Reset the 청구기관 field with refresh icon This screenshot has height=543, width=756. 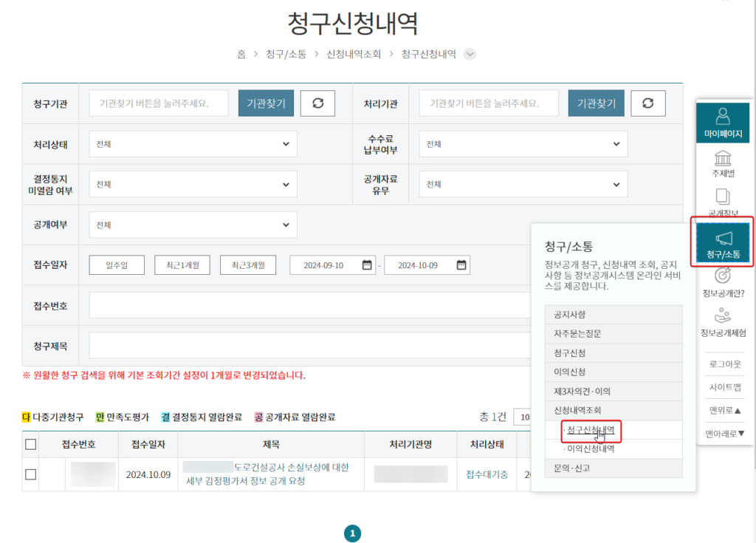[317, 103]
